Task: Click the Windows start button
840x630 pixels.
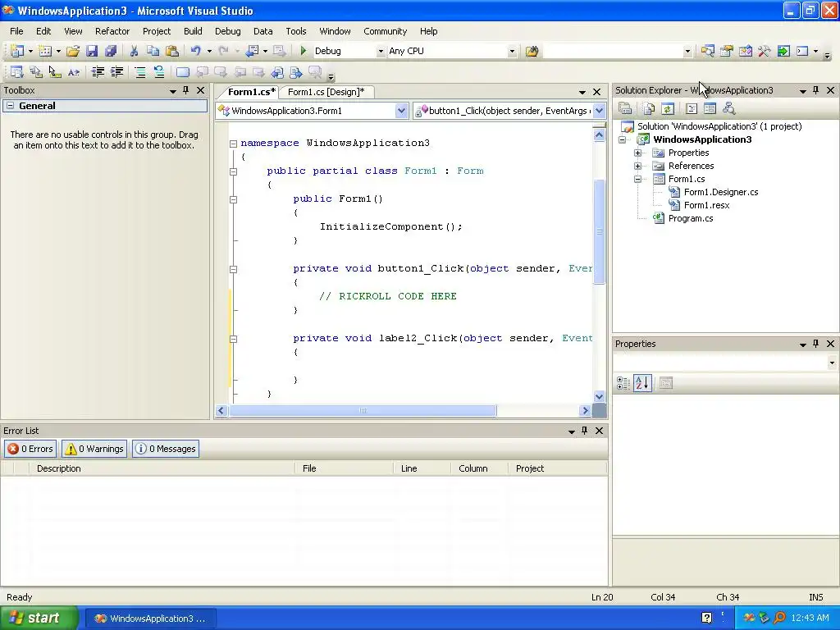Action: (x=38, y=618)
